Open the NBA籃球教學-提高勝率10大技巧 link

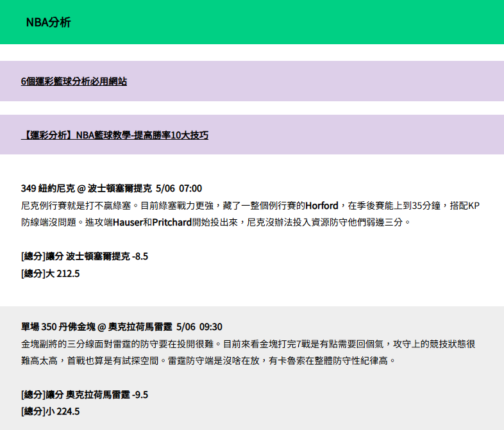click(115, 135)
